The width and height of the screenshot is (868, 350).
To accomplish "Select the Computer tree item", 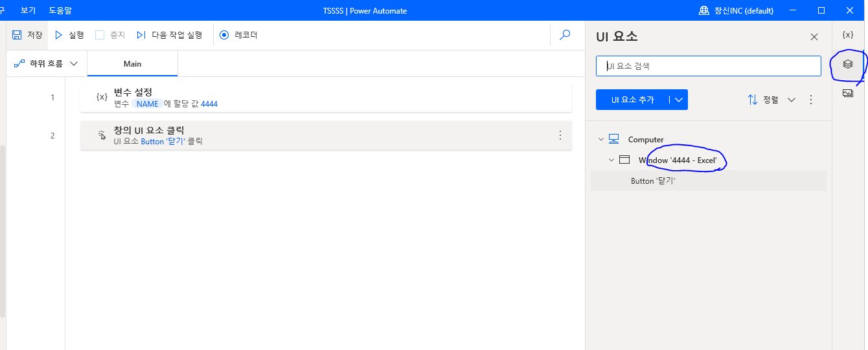I will coord(646,139).
